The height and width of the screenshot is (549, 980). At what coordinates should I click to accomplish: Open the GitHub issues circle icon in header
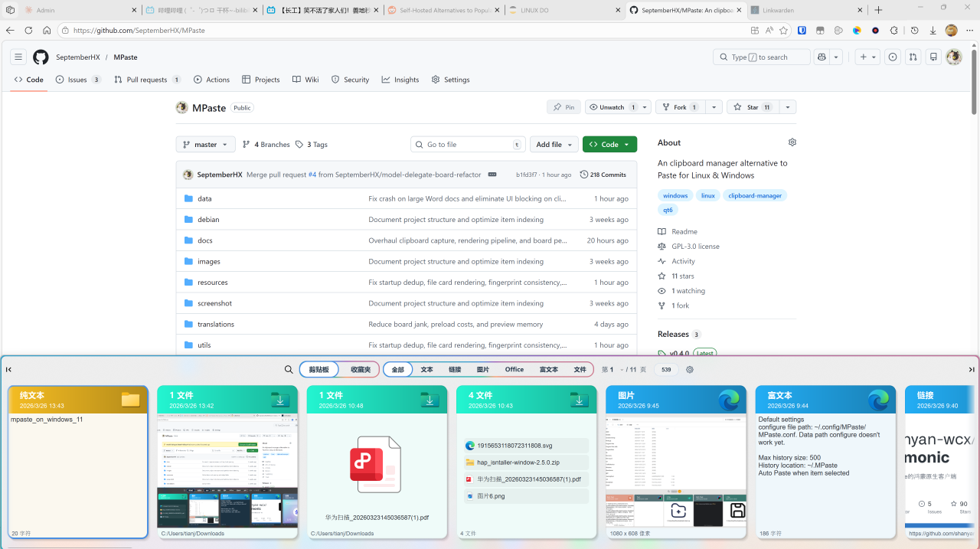tap(893, 57)
